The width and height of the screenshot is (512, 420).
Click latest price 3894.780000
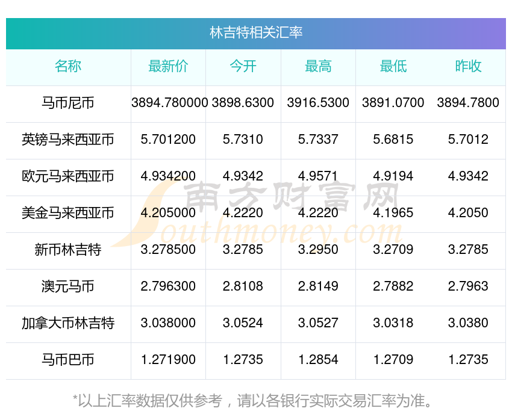click(x=170, y=103)
